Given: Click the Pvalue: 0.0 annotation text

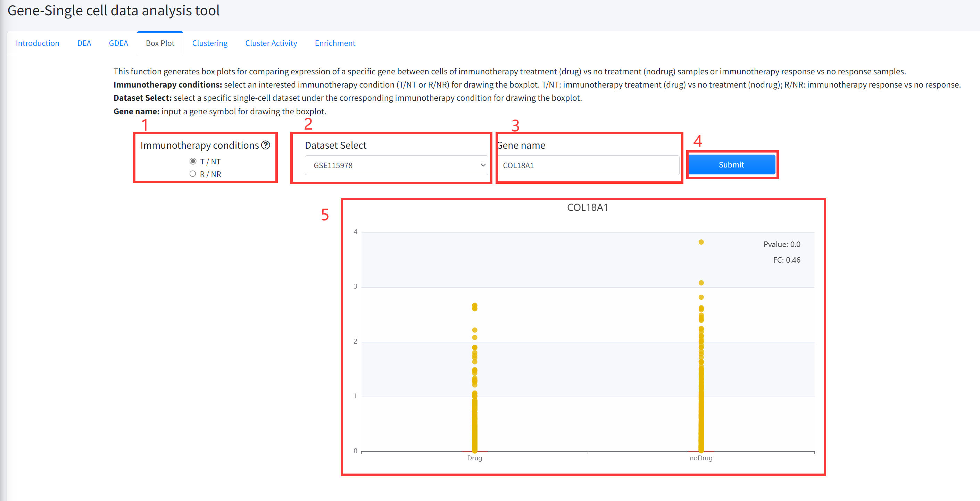Looking at the screenshot, I should pyautogui.click(x=781, y=244).
